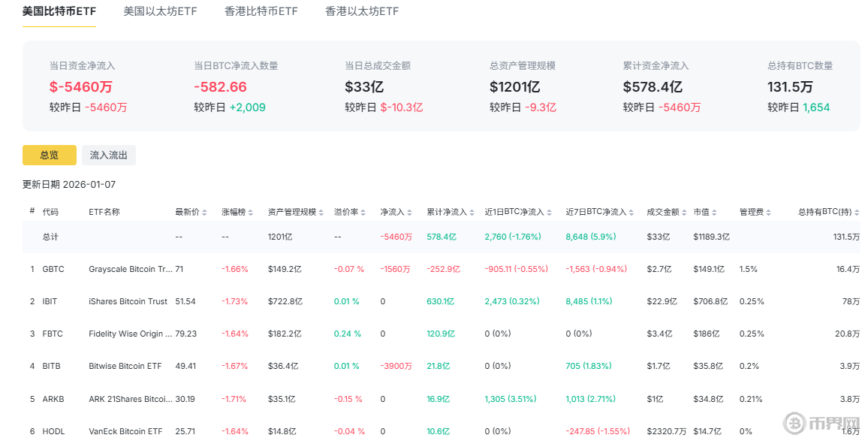This screenshot has width=868, height=444.
Task: Select the 总览 view button
Action: click(x=50, y=155)
